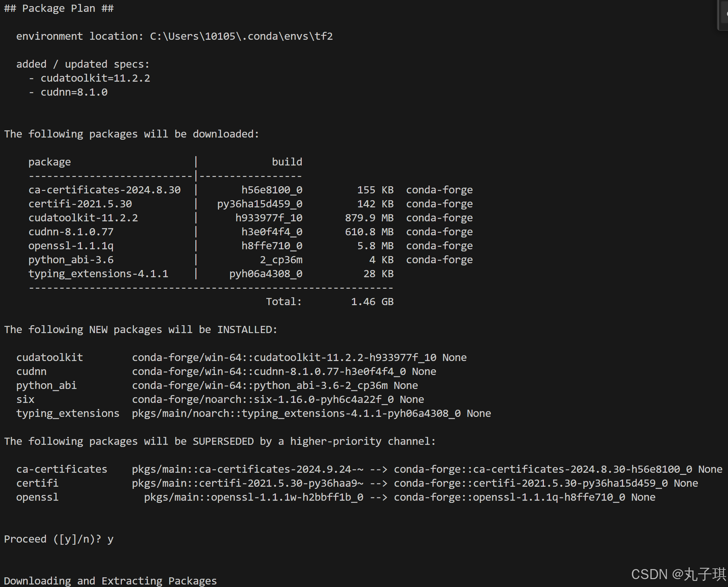
Task: Select the openssl-1.1.1q row
Action: (x=71, y=245)
